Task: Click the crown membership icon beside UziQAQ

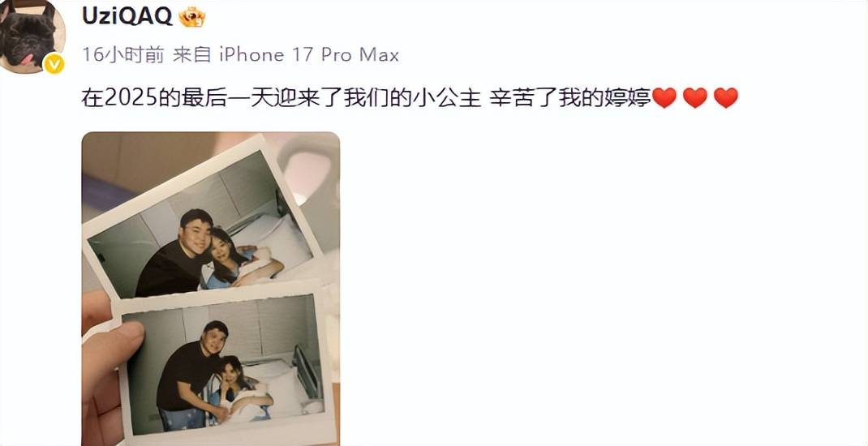Action: tap(192, 17)
